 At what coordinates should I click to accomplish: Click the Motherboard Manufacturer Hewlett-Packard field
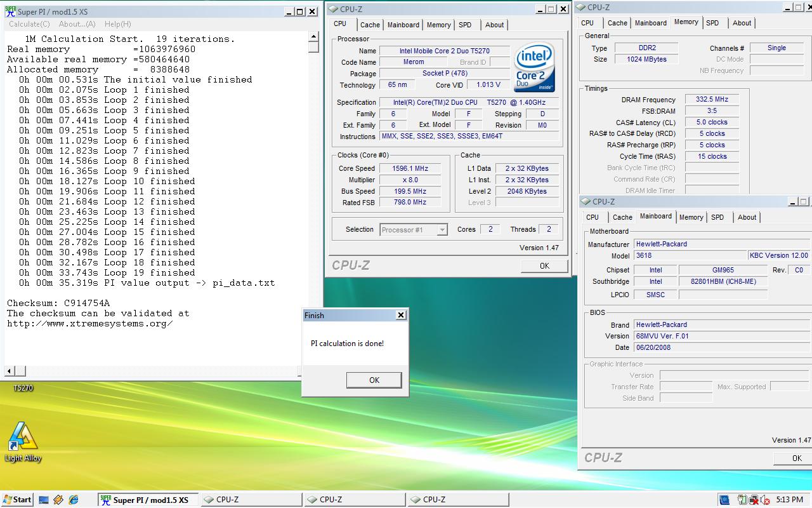coord(721,244)
